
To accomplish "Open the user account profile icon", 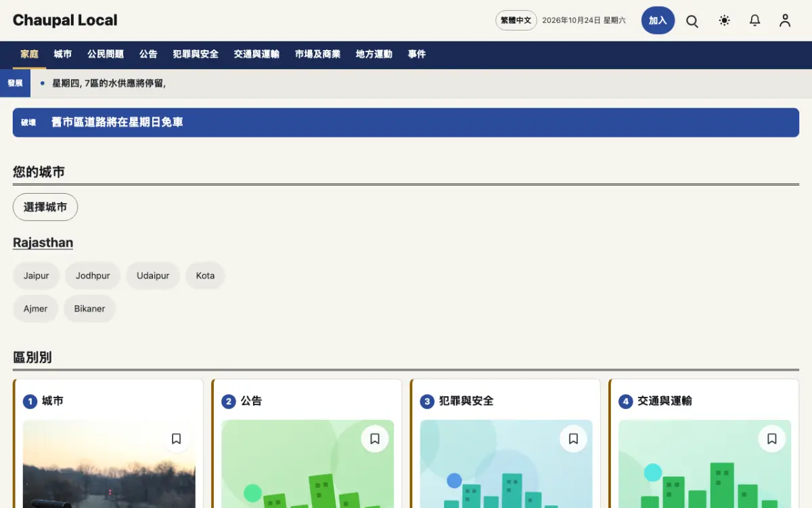I will point(785,21).
